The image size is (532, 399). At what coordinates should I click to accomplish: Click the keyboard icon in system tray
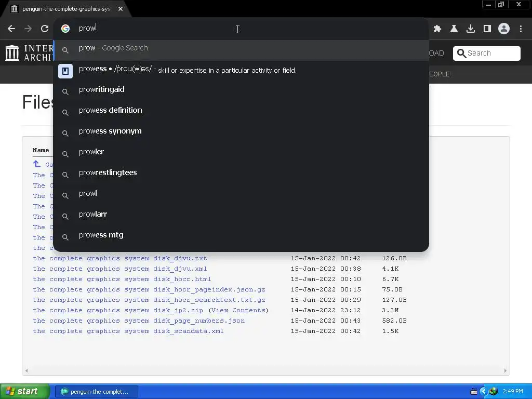(474, 392)
